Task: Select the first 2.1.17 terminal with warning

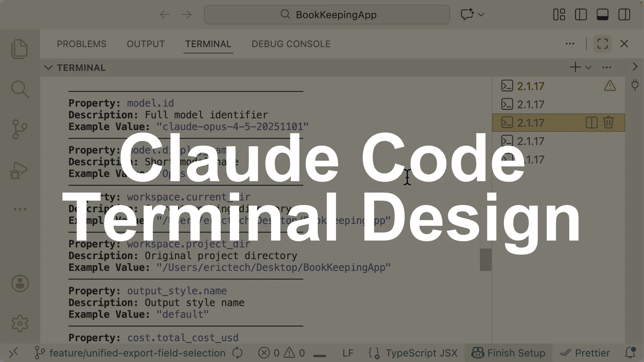Action: [558, 86]
